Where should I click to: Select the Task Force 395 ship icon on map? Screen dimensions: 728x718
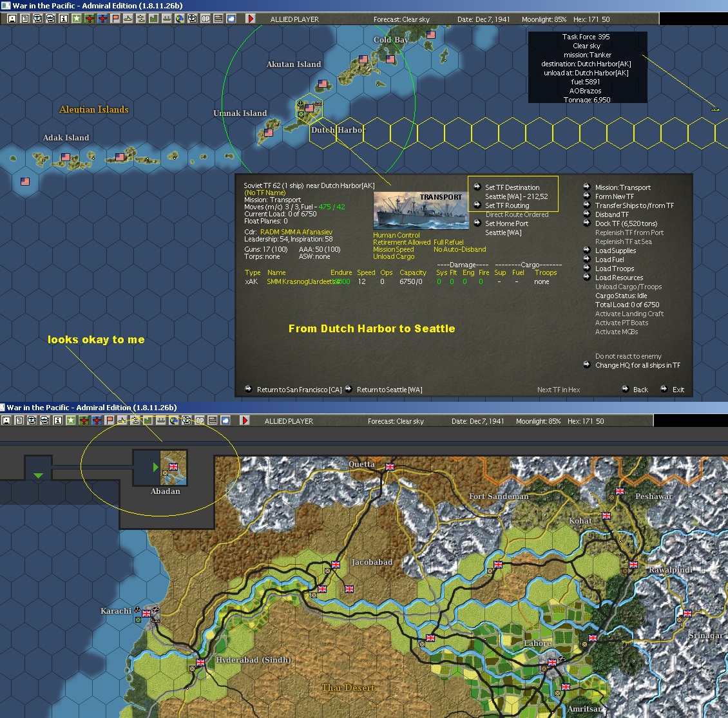click(x=716, y=109)
